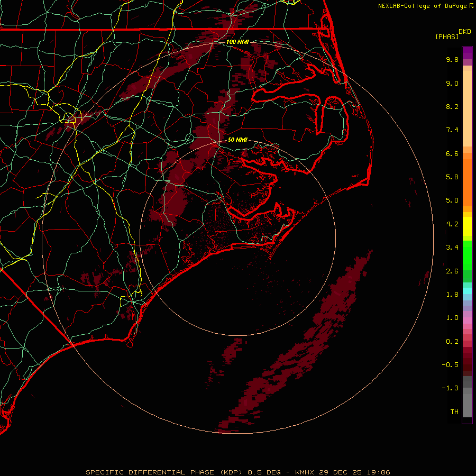Click the yellow segment of the color bar
Screen dimensions: 476x476
point(467,226)
